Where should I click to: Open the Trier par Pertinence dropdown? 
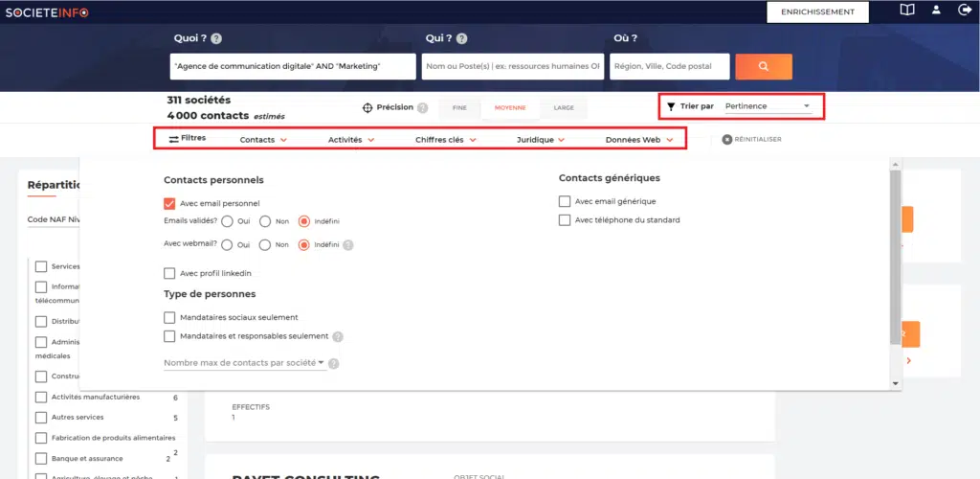tap(768, 106)
